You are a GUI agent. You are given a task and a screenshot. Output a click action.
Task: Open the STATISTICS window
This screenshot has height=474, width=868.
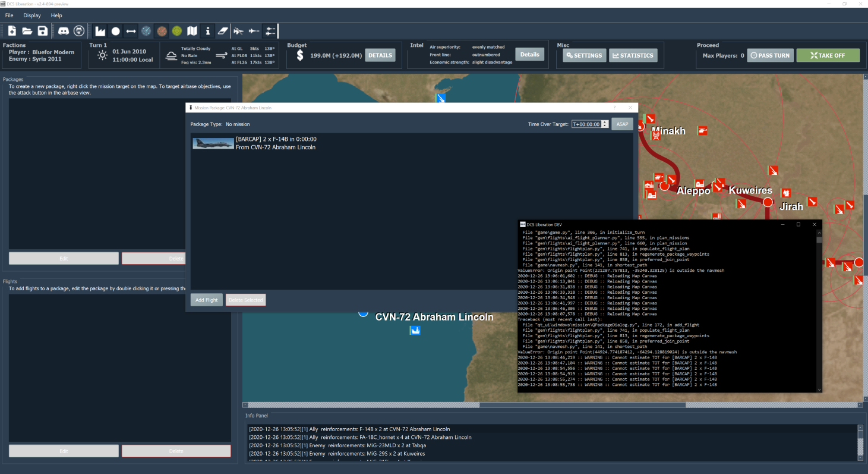click(632, 55)
